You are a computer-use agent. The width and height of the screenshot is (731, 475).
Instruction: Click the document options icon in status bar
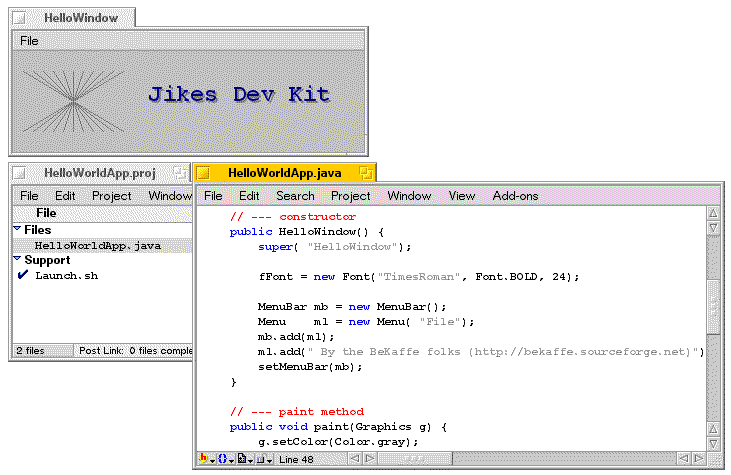(244, 458)
